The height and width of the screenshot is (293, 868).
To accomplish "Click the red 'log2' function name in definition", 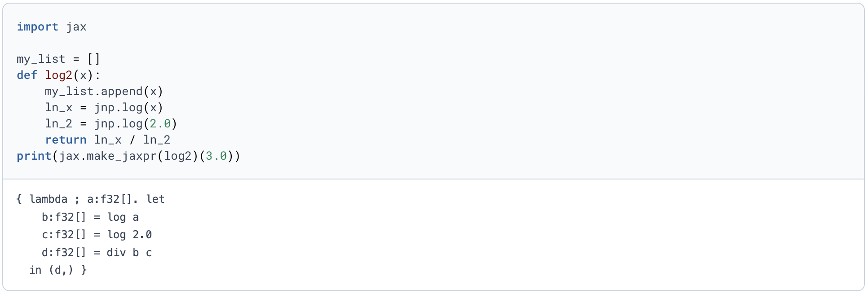I will click(59, 75).
